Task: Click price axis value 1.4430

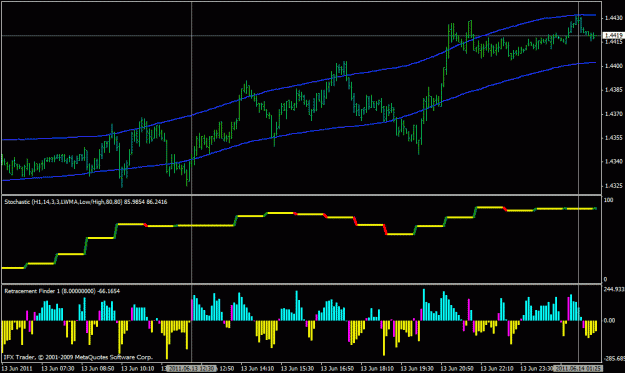Action: (x=613, y=18)
